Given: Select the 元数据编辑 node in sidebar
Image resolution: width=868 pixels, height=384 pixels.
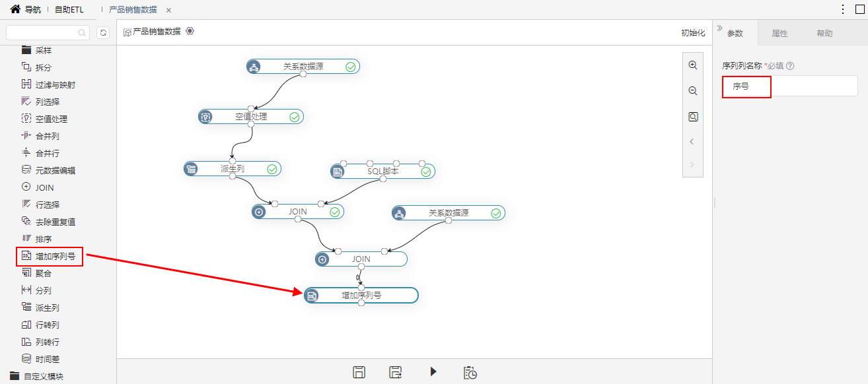Looking at the screenshot, I should 48,170.
